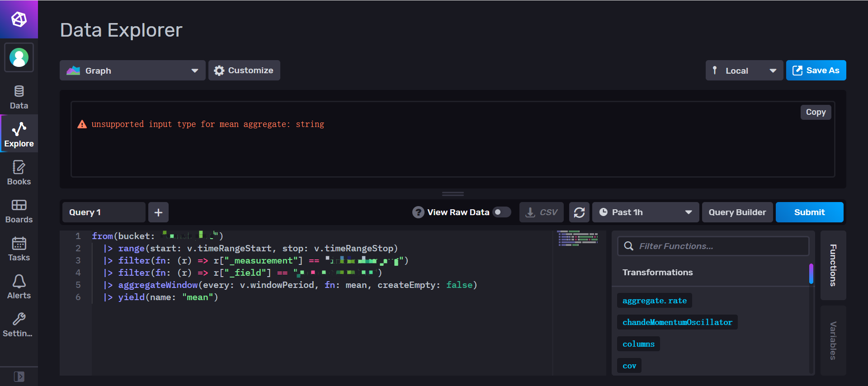
Task: Navigate to Tasks in sidebar
Action: 19,249
